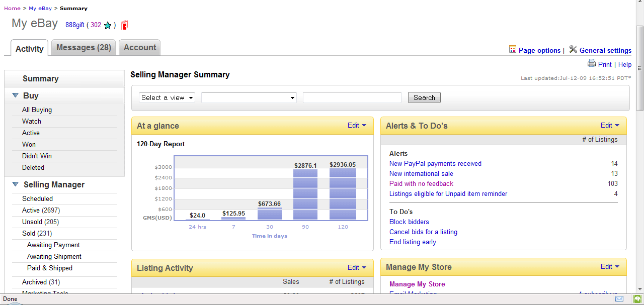The height and width of the screenshot is (305, 644).
Task: Open the 888gift user profile link
Action: (x=75, y=25)
